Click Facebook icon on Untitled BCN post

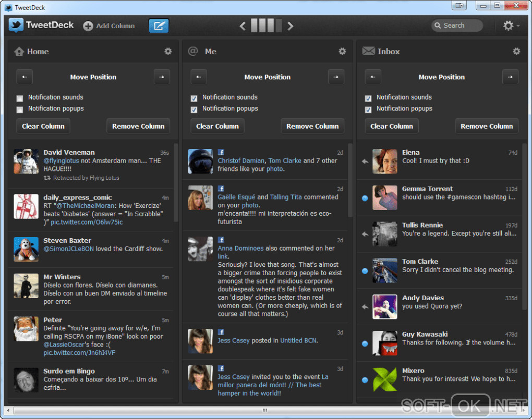click(221, 332)
